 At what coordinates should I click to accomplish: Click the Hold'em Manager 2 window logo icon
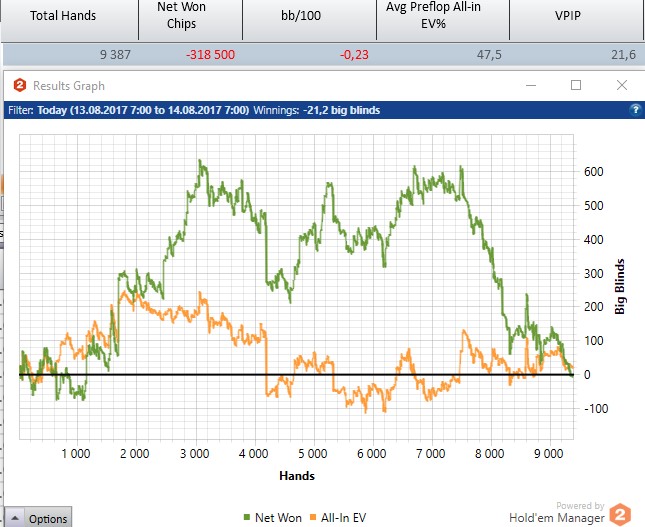coord(20,86)
